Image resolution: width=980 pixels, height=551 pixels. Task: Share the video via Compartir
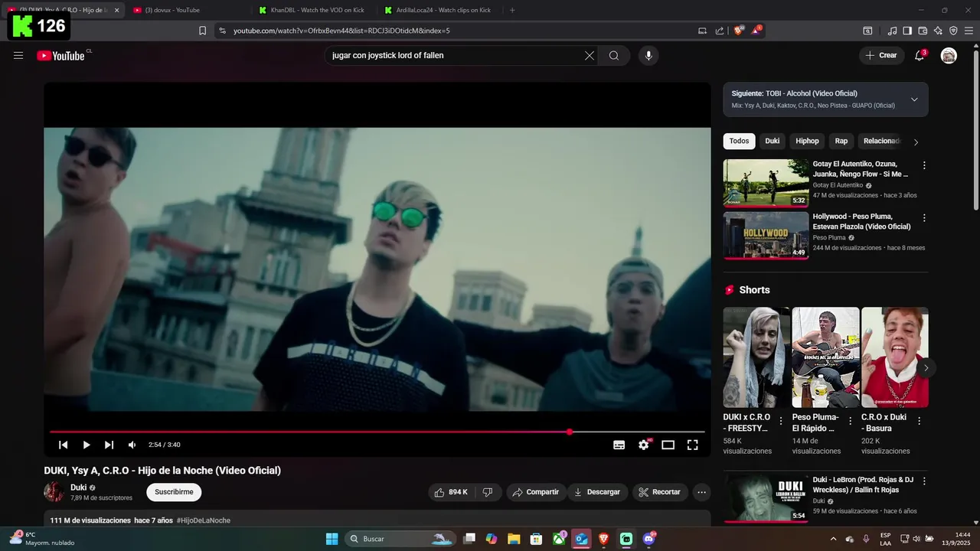tap(536, 492)
